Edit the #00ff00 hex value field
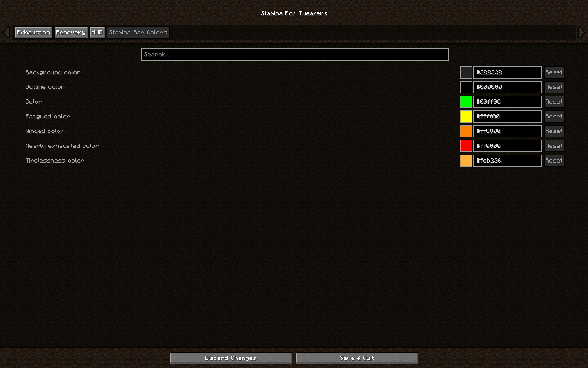 coord(507,102)
